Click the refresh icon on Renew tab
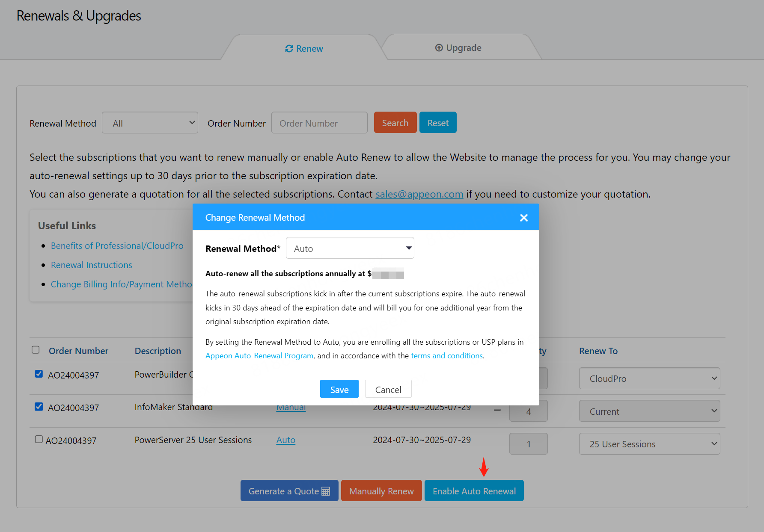This screenshot has width=764, height=532. coord(289,49)
